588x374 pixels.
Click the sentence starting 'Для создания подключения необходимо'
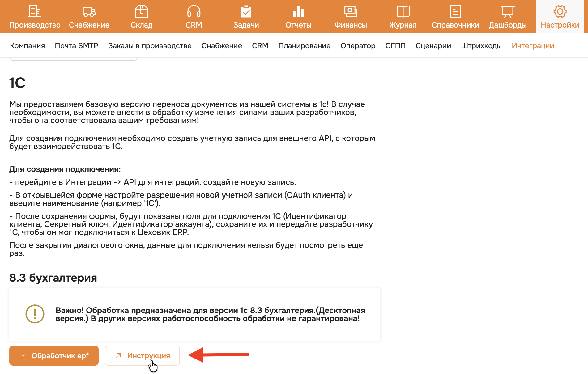192,142
